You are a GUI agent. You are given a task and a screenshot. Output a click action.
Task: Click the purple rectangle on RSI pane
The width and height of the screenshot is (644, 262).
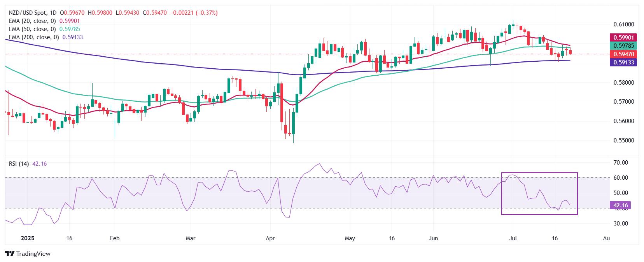coord(540,193)
